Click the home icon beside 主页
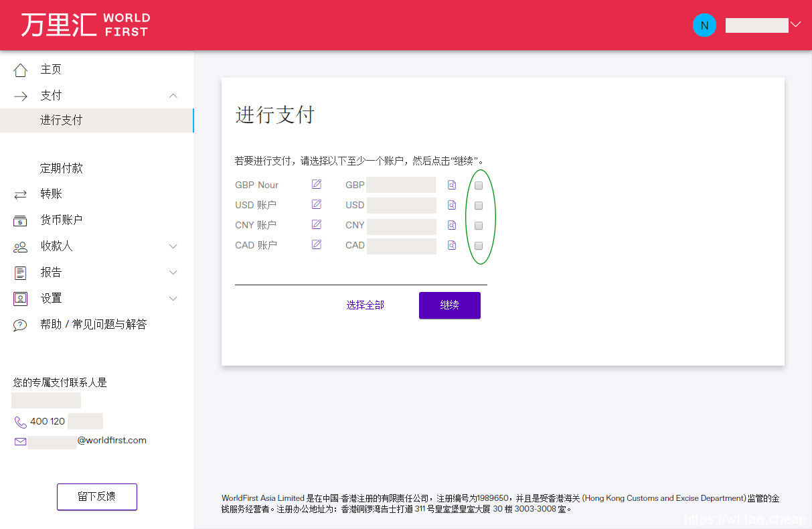This screenshot has width=812, height=529. [21, 70]
